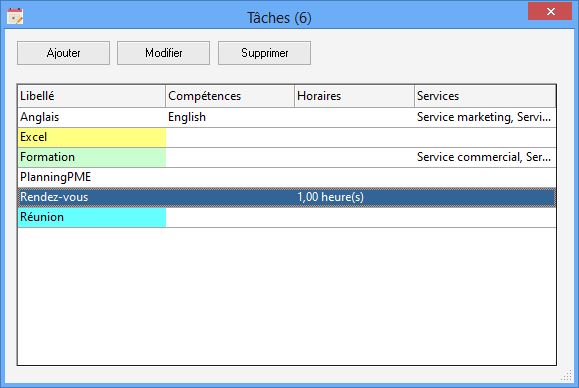
Task: Click the Supprimer button
Action: (x=264, y=53)
